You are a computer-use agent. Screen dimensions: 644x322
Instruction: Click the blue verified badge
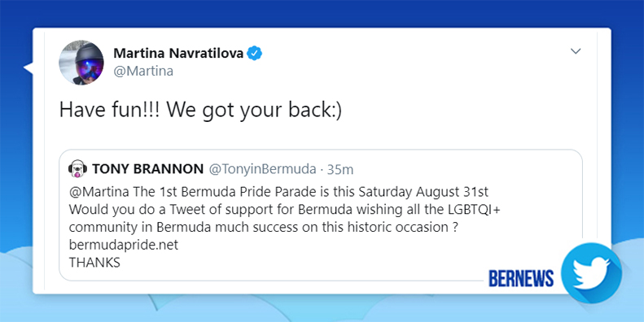[255, 54]
